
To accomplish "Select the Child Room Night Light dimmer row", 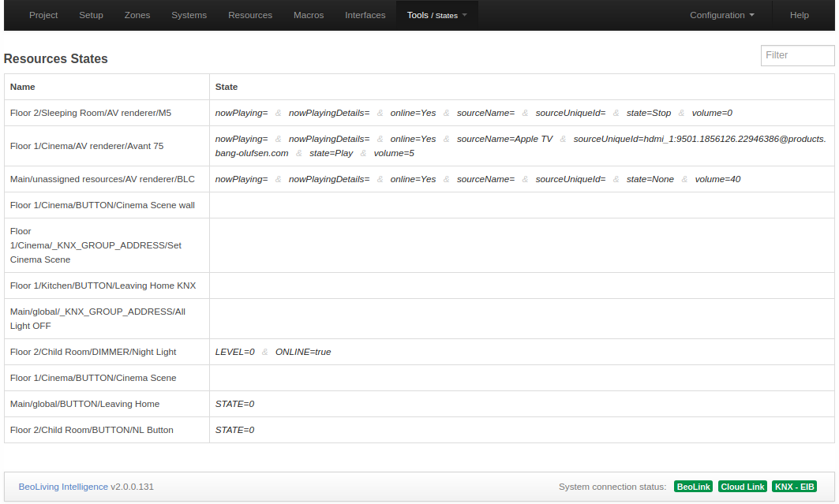I will coord(420,352).
